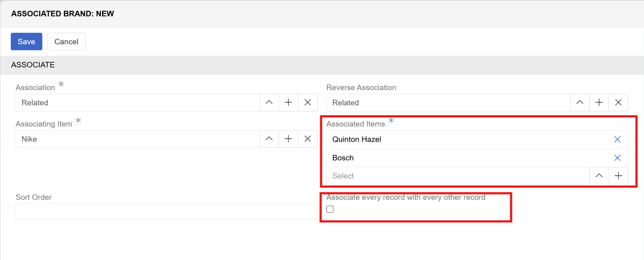Expand the Association dropdown chevron
644x260 pixels.
point(269,102)
